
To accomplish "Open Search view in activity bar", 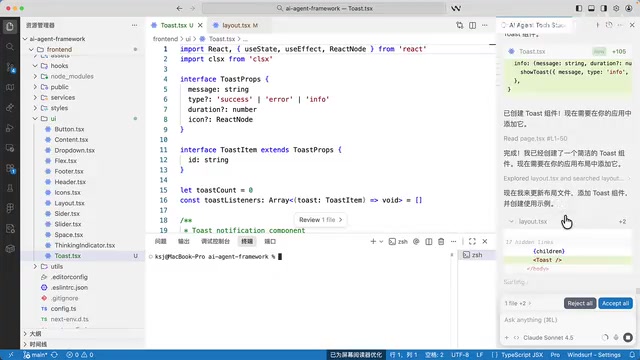I will pyautogui.click(x=10, y=47).
